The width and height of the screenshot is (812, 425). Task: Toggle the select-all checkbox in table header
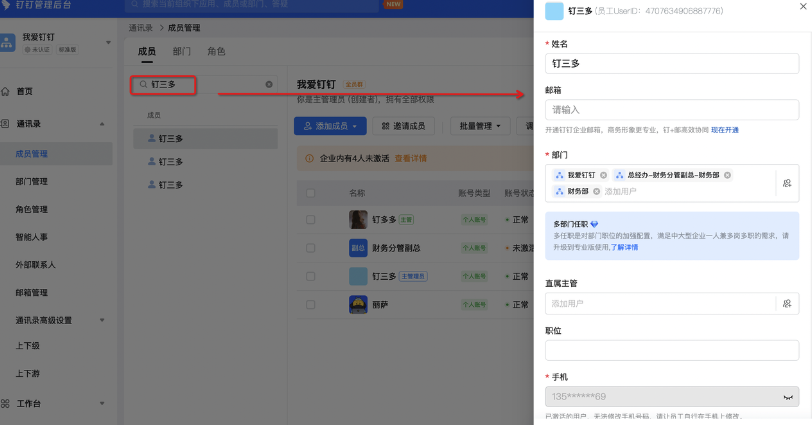tap(311, 193)
